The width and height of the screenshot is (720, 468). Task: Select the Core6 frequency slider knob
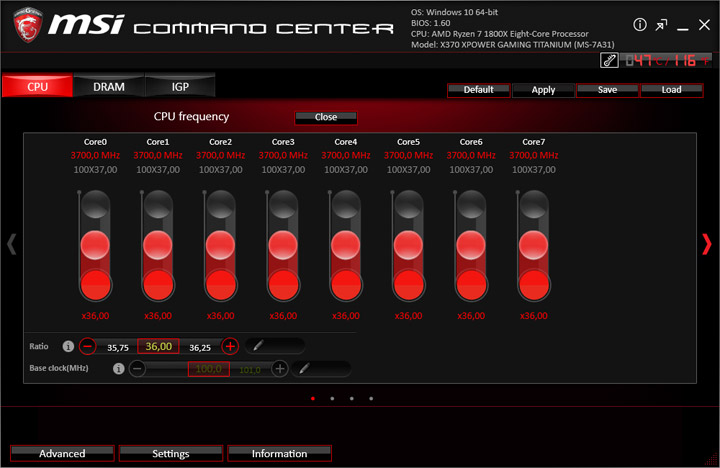point(471,245)
